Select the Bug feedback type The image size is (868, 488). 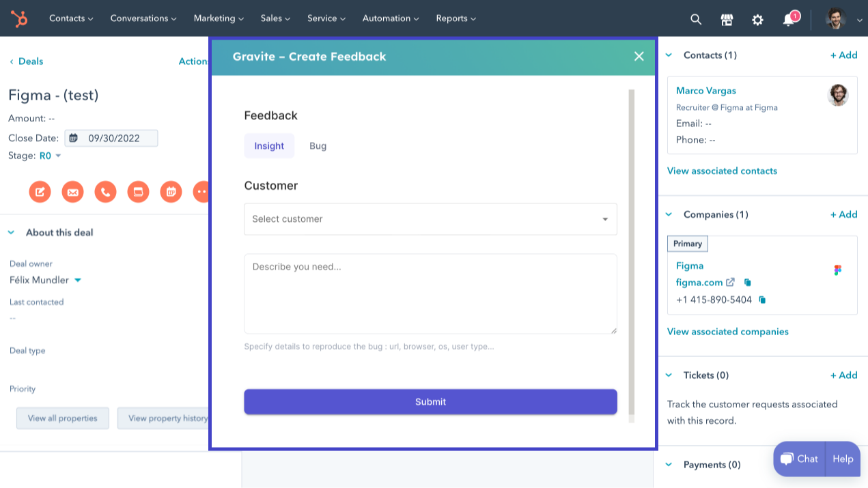pyautogui.click(x=318, y=146)
